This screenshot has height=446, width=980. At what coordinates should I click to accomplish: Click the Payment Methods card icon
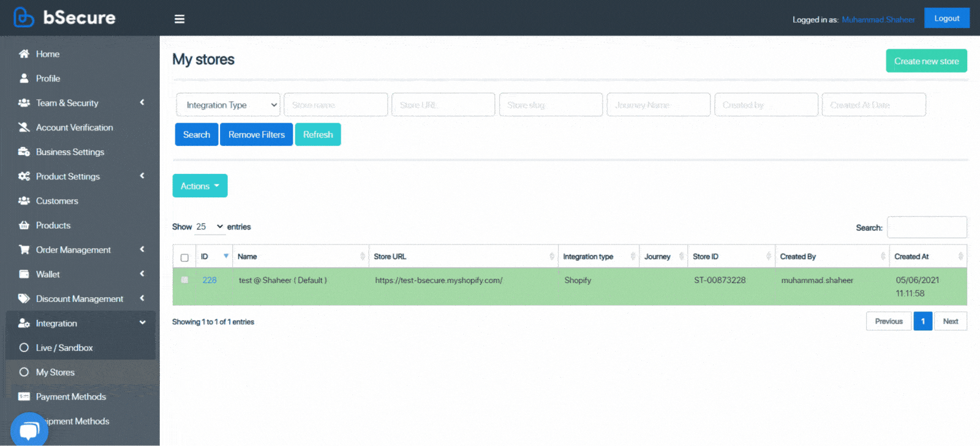click(24, 397)
